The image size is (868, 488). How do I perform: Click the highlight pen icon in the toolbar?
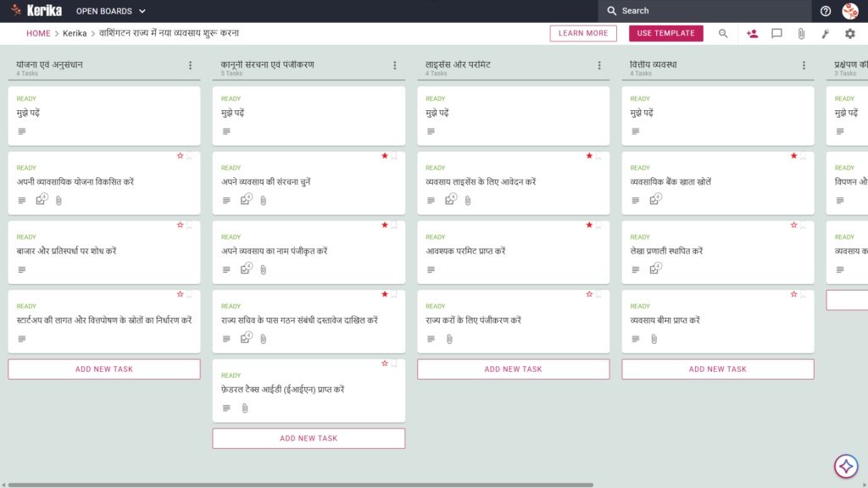tap(826, 34)
